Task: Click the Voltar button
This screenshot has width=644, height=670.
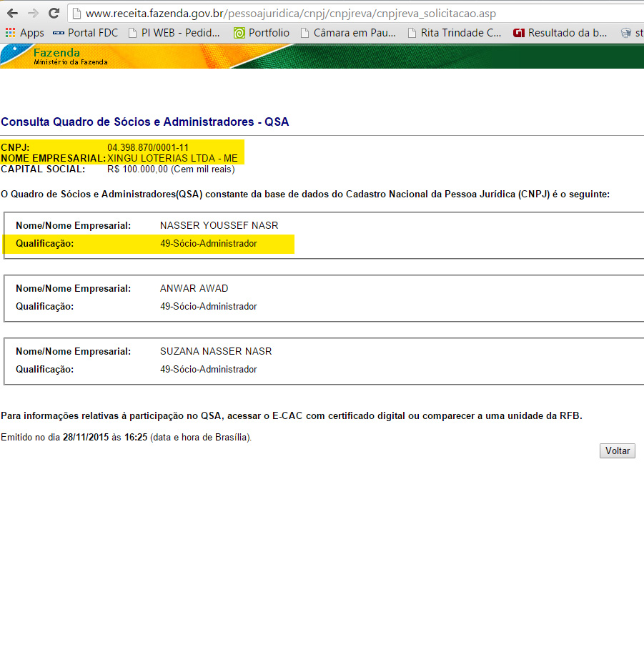Action: coord(617,451)
